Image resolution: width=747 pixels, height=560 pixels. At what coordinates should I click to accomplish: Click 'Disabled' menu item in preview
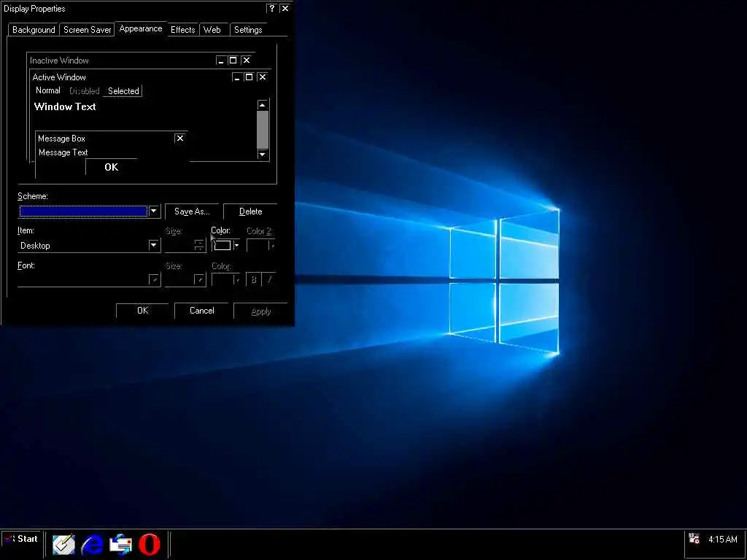point(85,91)
